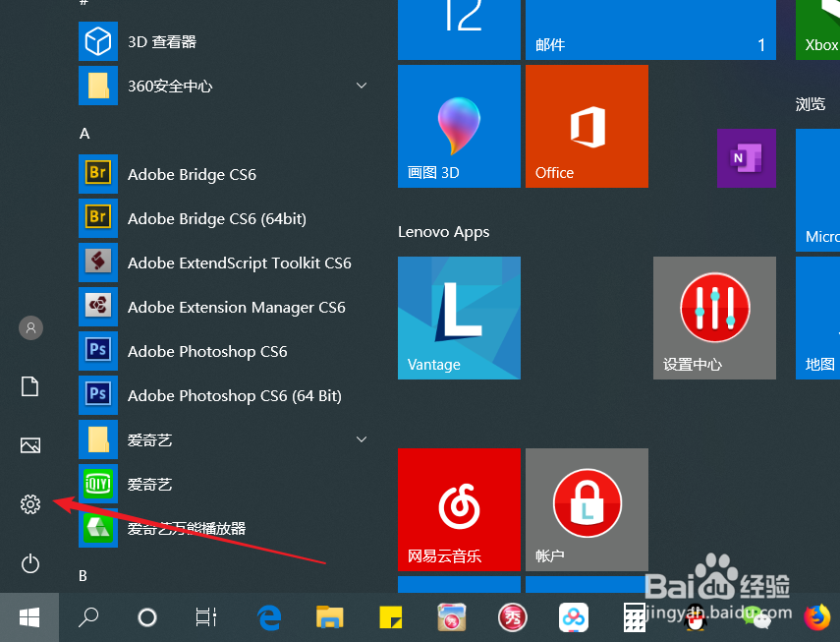This screenshot has height=642, width=840.
Task: Open the Xbox tile
Action: click(x=818, y=29)
